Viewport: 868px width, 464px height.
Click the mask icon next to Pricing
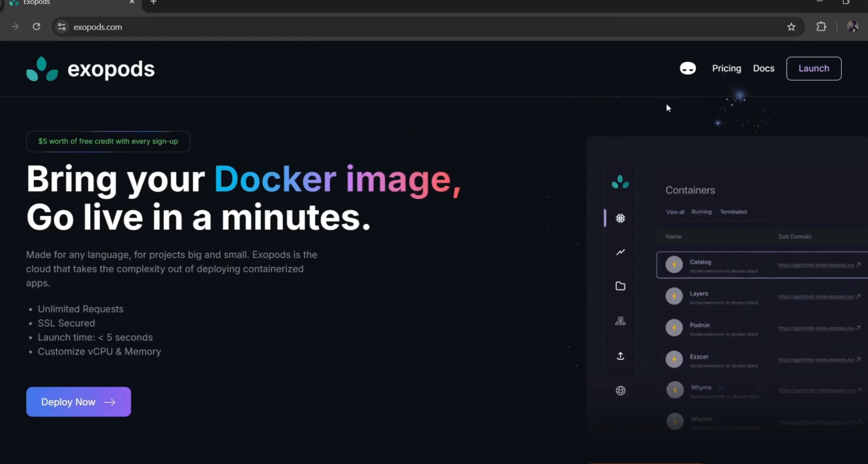tap(688, 68)
